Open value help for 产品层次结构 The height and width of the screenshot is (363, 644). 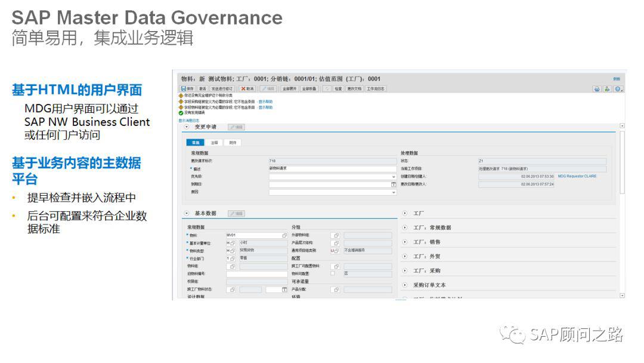336,243
